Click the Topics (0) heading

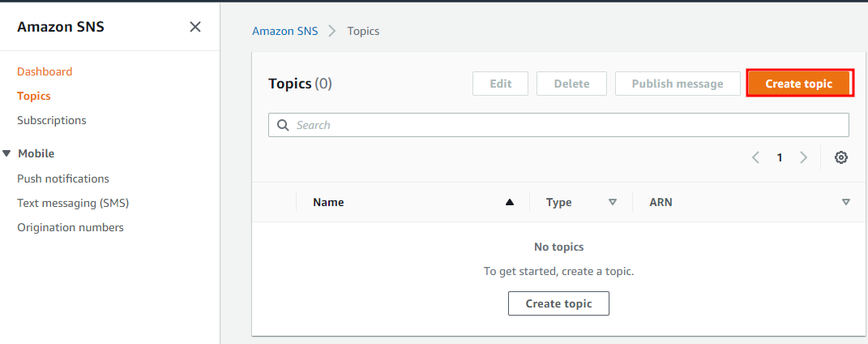pyautogui.click(x=300, y=84)
